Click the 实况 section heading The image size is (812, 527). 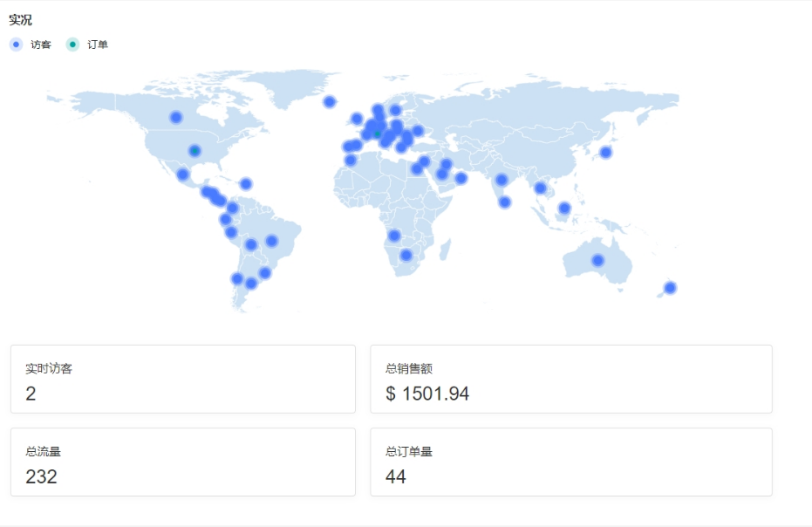(x=20, y=20)
